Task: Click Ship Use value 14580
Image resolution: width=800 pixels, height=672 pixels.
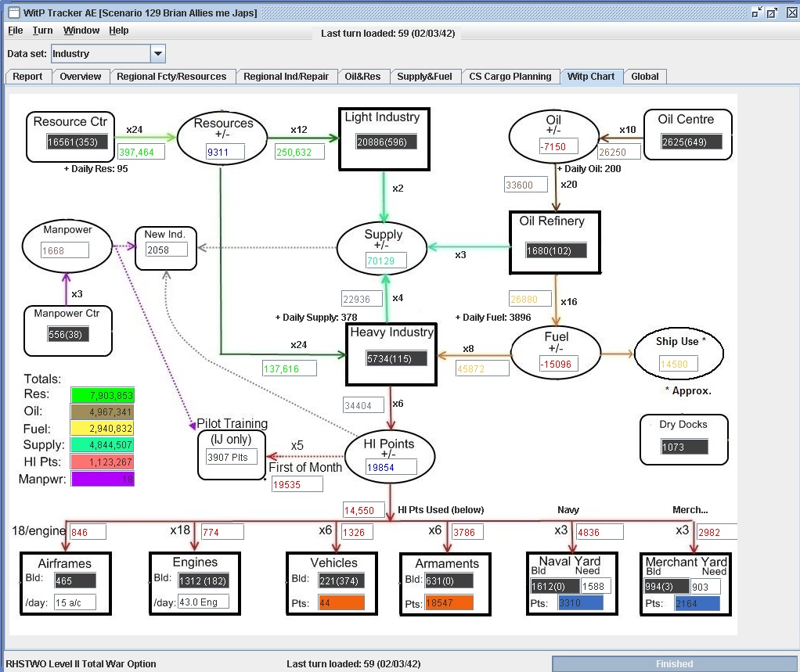Action: coord(678,364)
